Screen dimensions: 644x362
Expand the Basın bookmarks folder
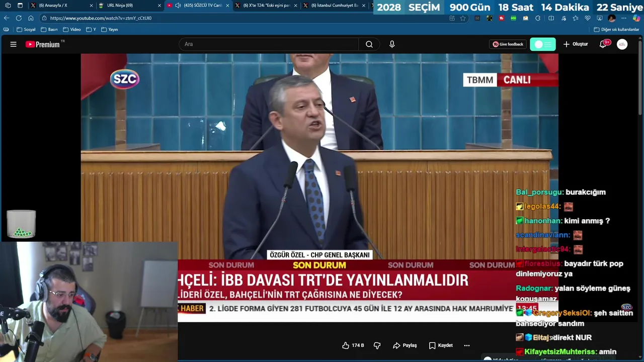click(49, 30)
